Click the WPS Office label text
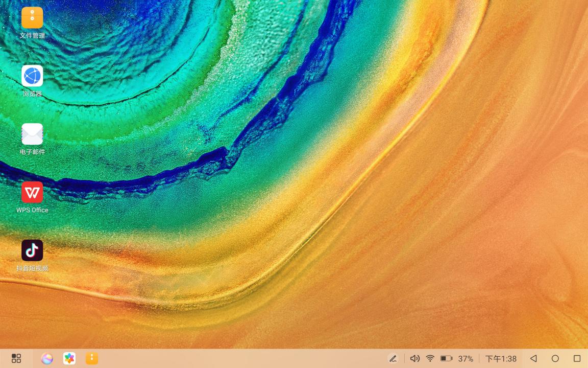The image size is (588, 368). pos(32,210)
